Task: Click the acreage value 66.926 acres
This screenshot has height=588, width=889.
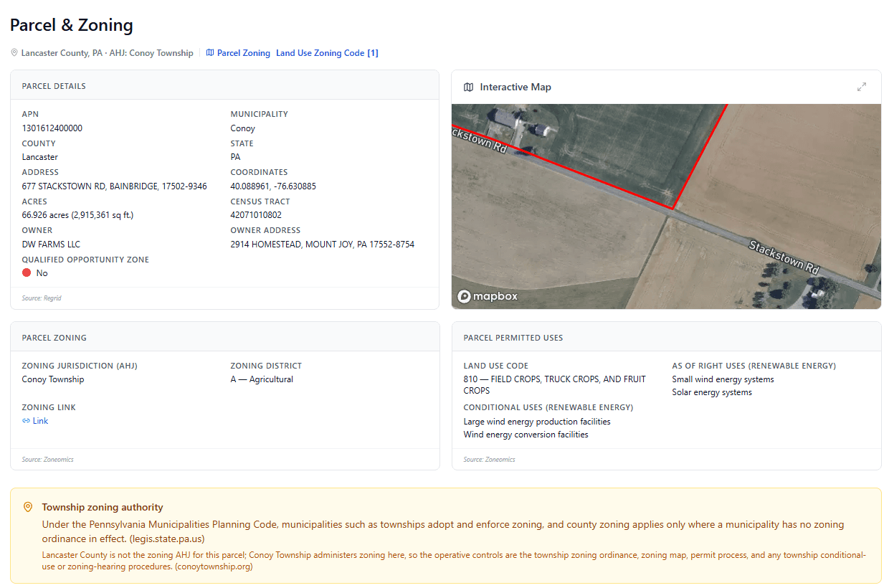Action: [x=78, y=215]
